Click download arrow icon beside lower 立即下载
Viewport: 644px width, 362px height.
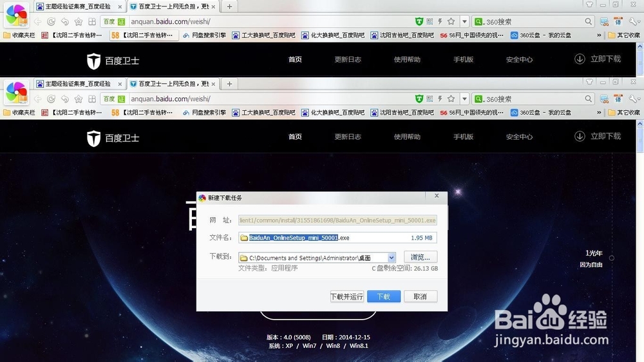click(580, 137)
